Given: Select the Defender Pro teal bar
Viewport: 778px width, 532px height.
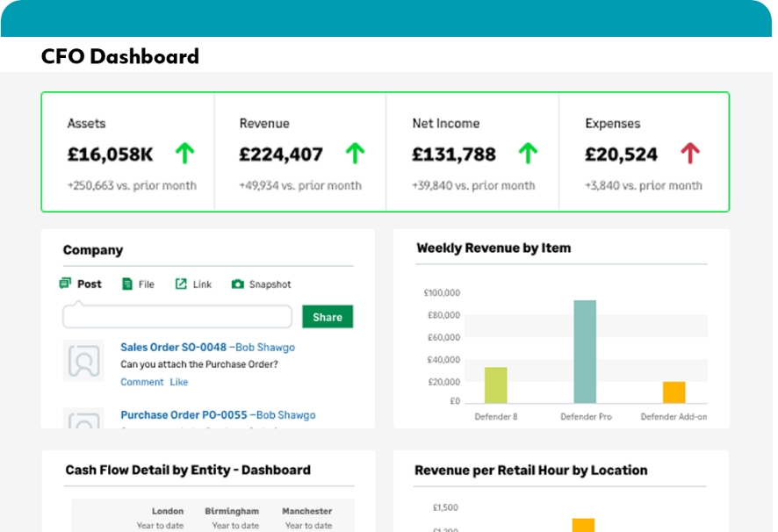Looking at the screenshot, I should point(585,351).
